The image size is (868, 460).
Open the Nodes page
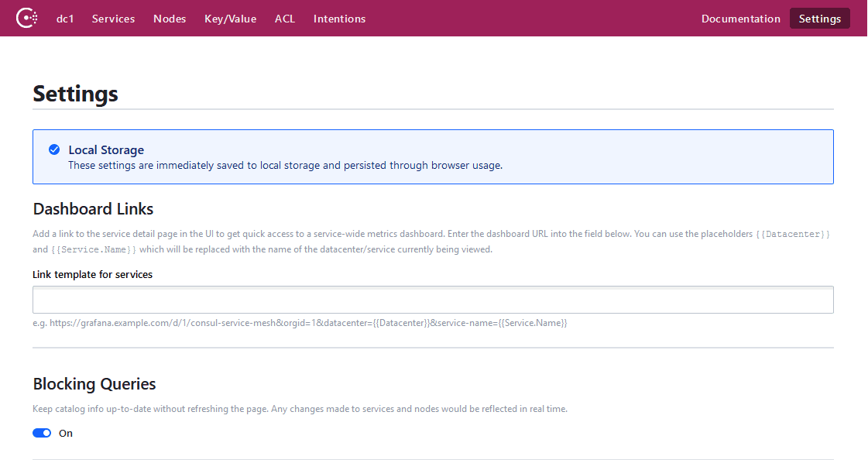pyautogui.click(x=170, y=18)
